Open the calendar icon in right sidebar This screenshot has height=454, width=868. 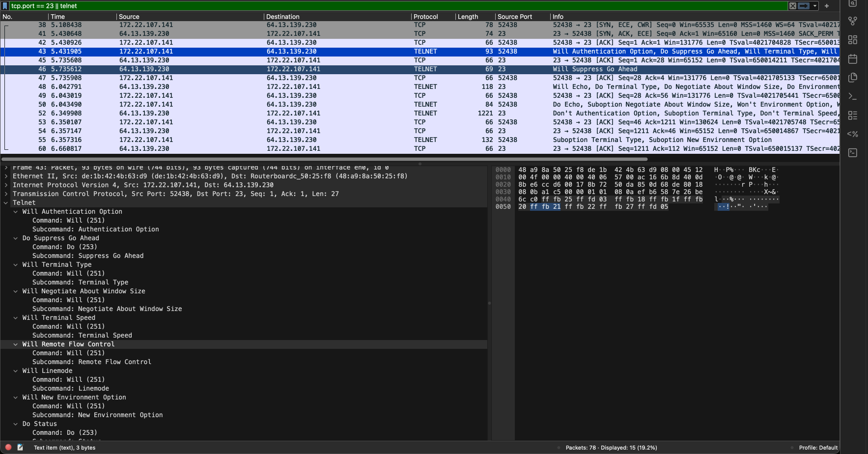coord(853,59)
